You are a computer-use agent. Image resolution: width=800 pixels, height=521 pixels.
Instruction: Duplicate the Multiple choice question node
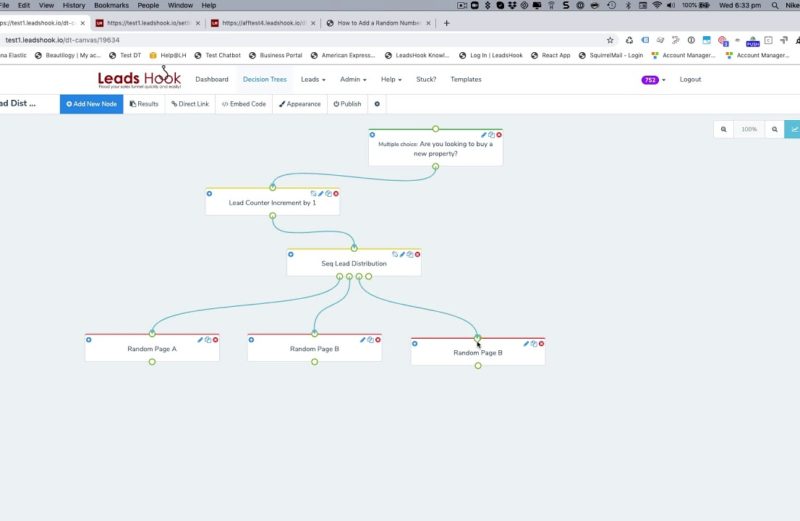[491, 135]
